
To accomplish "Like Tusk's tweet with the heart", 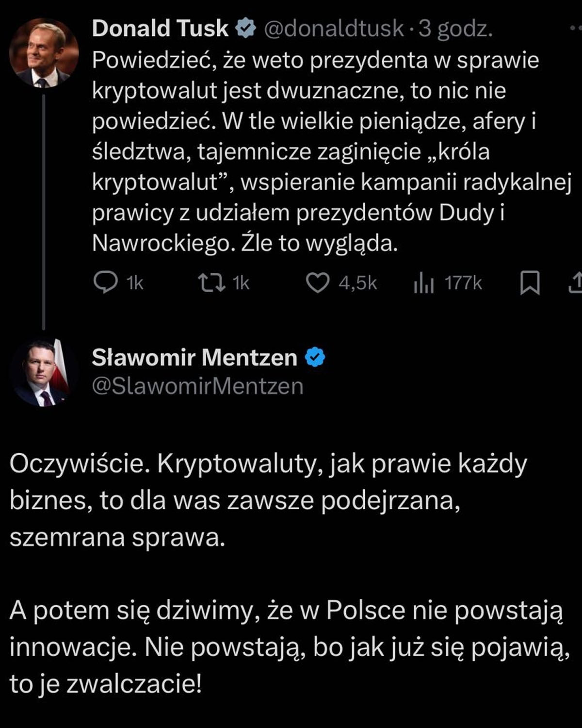I will point(318,282).
